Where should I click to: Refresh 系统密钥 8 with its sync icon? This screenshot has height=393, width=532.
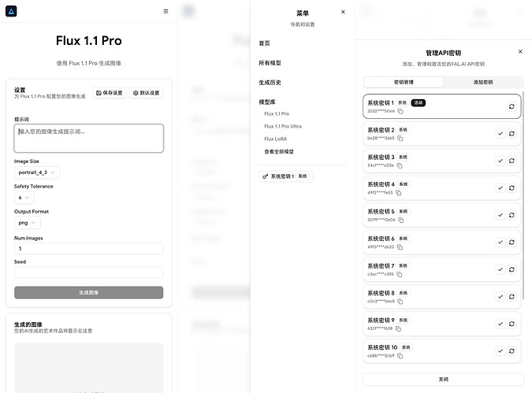(512, 297)
